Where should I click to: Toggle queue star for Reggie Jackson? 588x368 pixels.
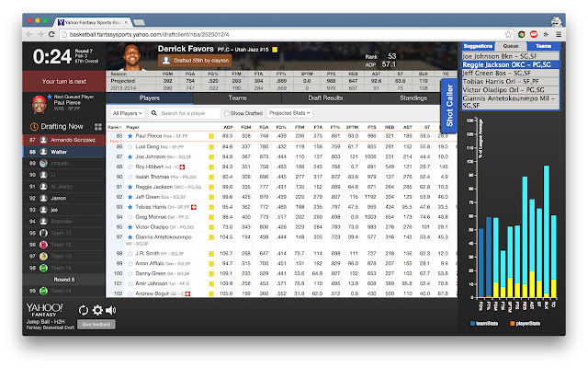130,187
